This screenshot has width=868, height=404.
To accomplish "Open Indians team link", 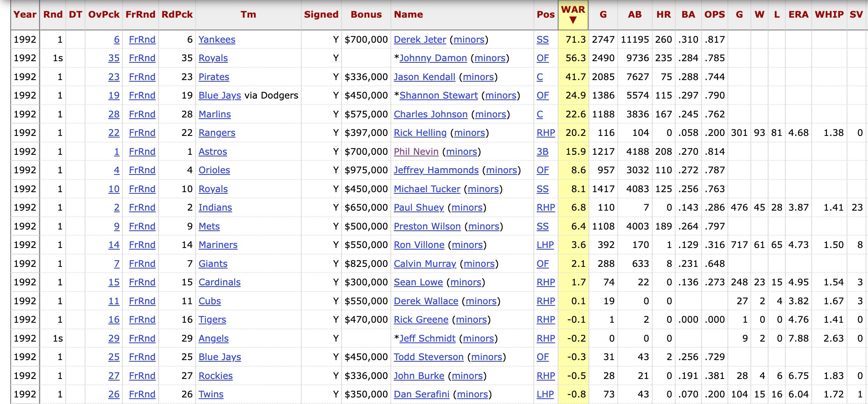I will (x=215, y=208).
